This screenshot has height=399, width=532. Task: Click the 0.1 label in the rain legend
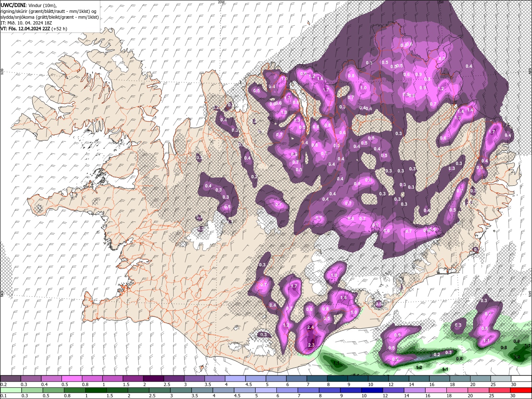pyautogui.click(x=4, y=396)
